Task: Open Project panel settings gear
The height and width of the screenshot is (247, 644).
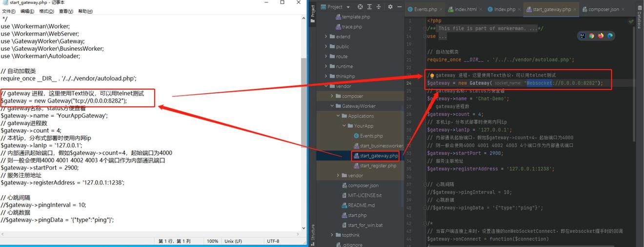Action: [x=390, y=7]
